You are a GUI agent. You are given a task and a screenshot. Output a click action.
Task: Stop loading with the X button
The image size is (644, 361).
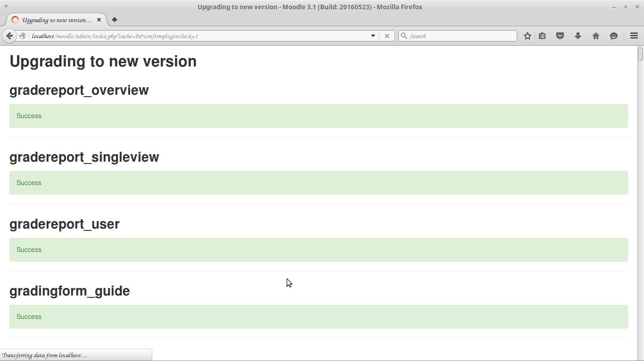387,36
